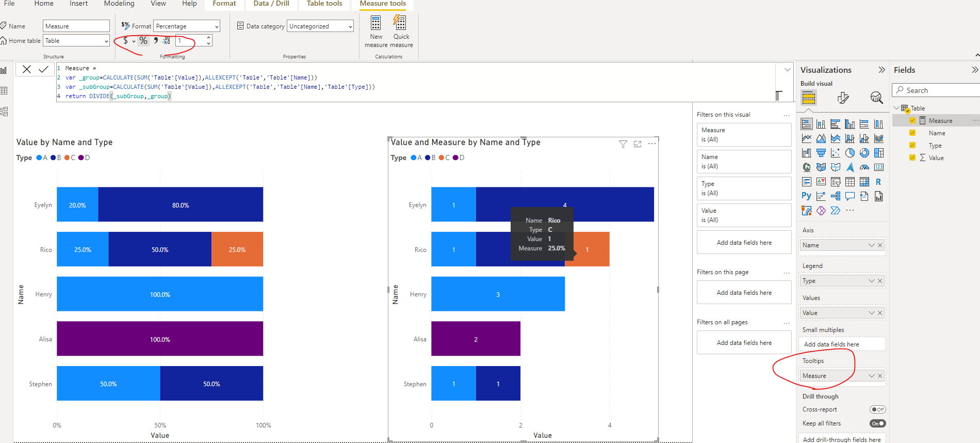Open the Data category dropdown
This screenshot has width=980, height=443.
(320, 26)
